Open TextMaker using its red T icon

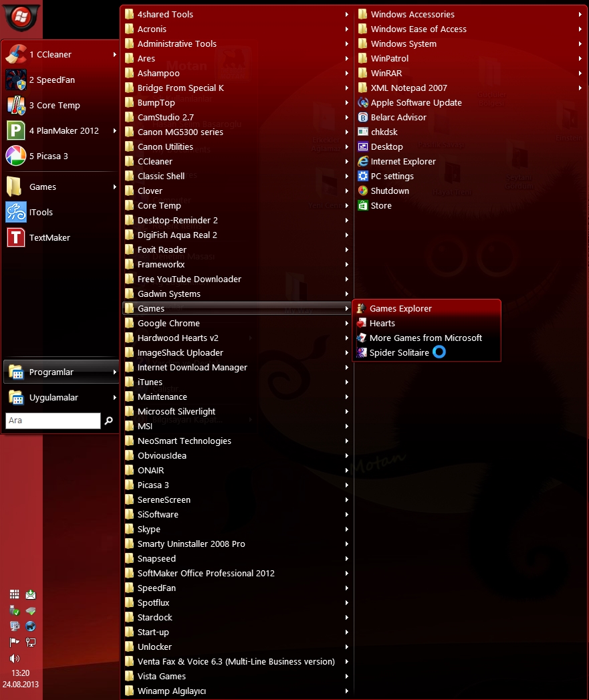pyautogui.click(x=16, y=237)
